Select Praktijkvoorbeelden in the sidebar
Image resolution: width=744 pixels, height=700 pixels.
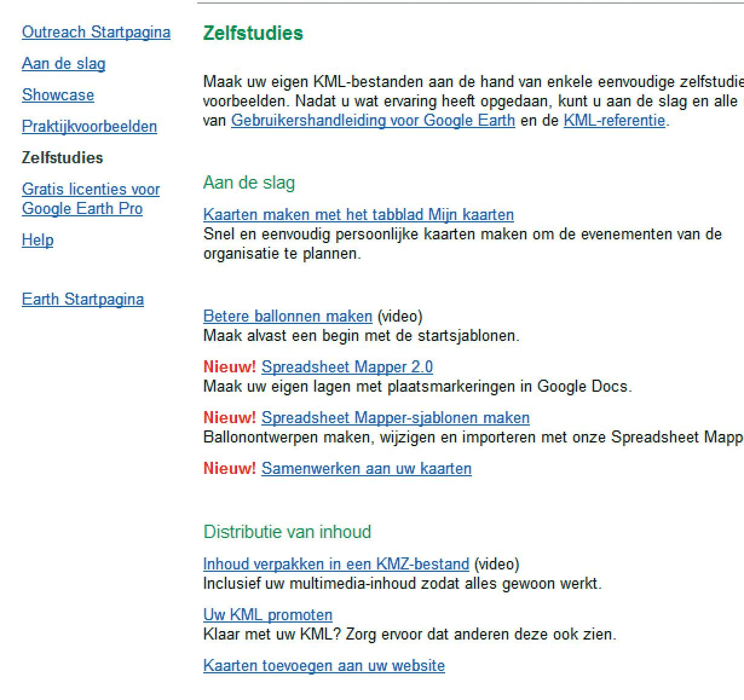90,126
